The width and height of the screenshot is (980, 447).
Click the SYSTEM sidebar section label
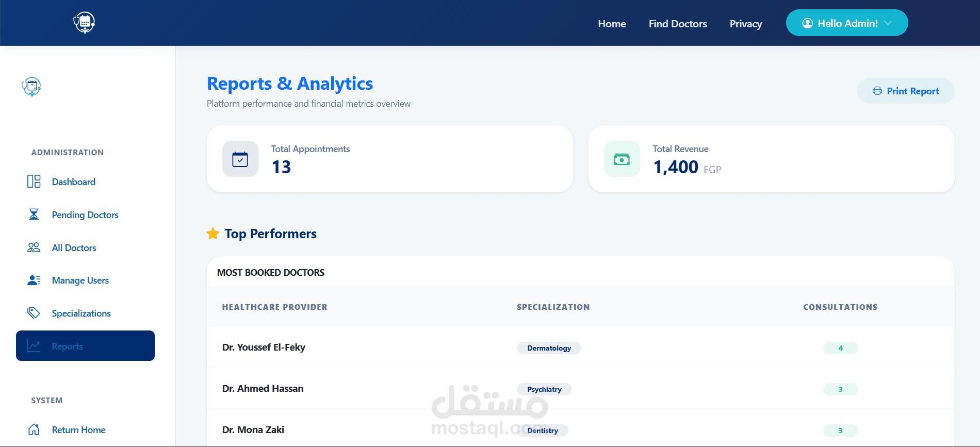tap(46, 400)
